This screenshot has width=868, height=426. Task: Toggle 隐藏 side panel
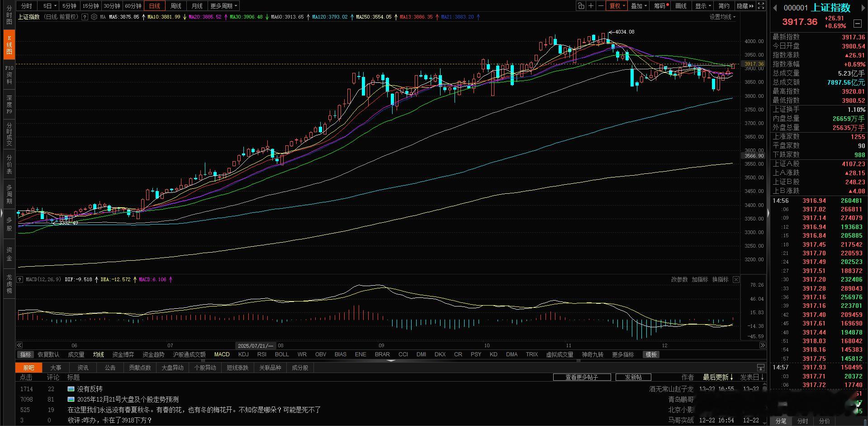745,6
